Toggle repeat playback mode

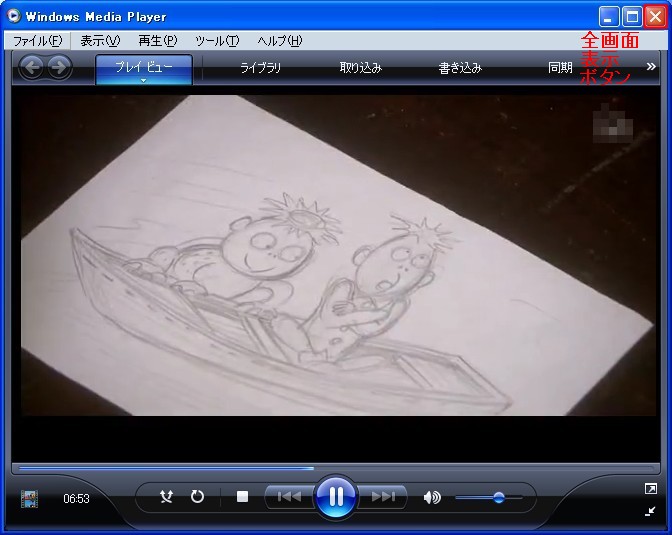pyautogui.click(x=197, y=497)
